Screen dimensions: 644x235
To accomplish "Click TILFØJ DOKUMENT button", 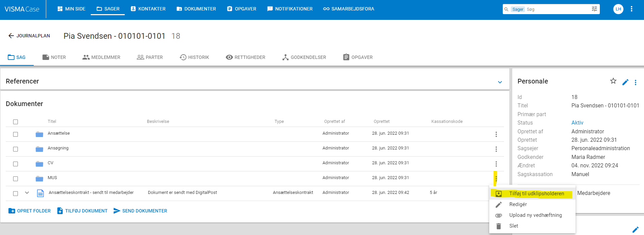I will point(82,211).
